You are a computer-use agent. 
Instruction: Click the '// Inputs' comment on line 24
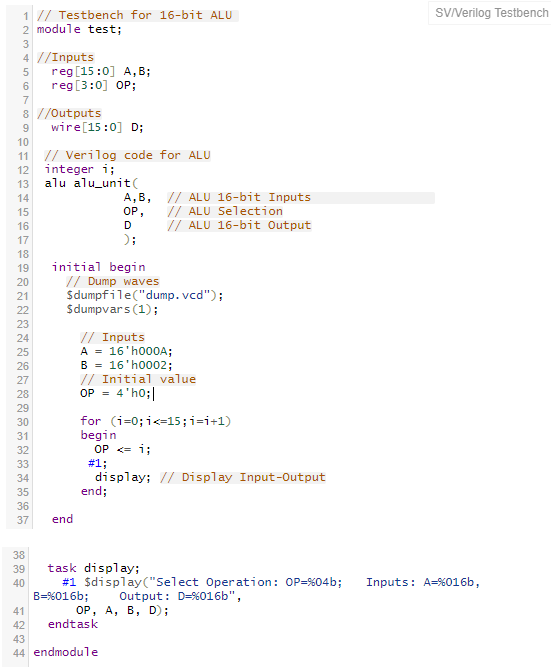(x=112, y=337)
